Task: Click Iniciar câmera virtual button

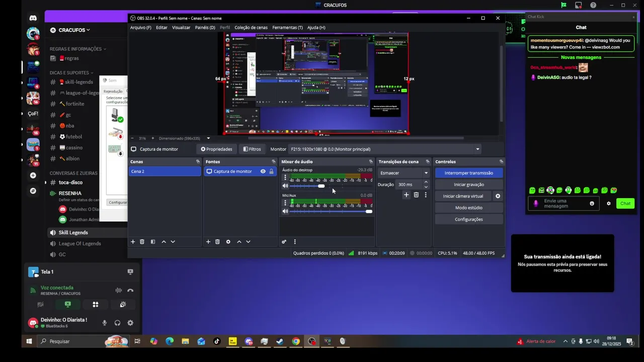Action: click(463, 196)
